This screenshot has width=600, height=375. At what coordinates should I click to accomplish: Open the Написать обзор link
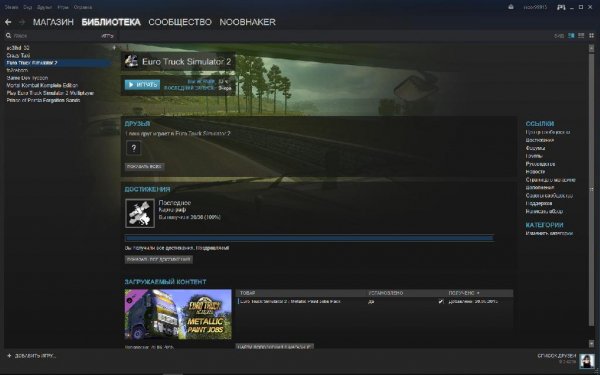coord(544,212)
